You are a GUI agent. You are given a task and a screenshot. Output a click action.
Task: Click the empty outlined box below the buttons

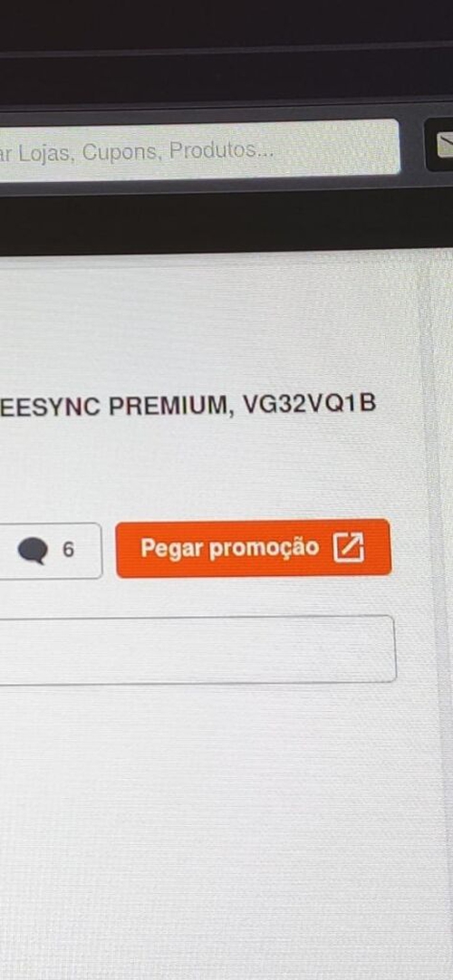(198, 649)
